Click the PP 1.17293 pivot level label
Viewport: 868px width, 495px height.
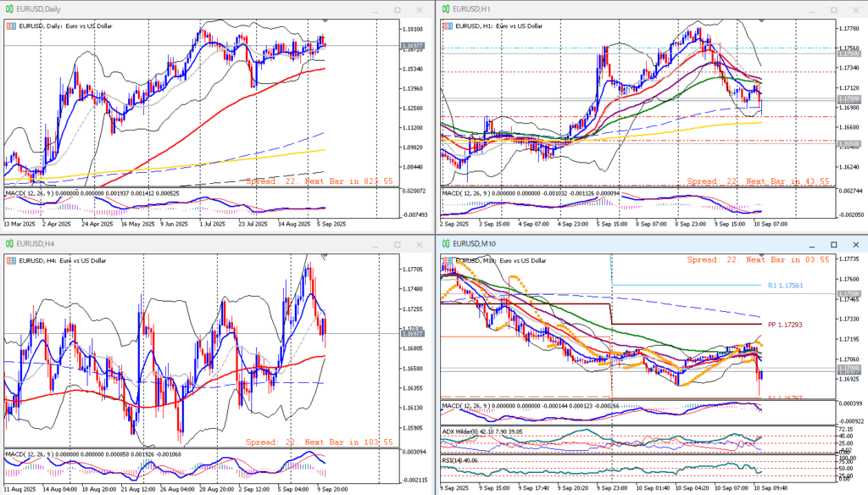point(784,325)
